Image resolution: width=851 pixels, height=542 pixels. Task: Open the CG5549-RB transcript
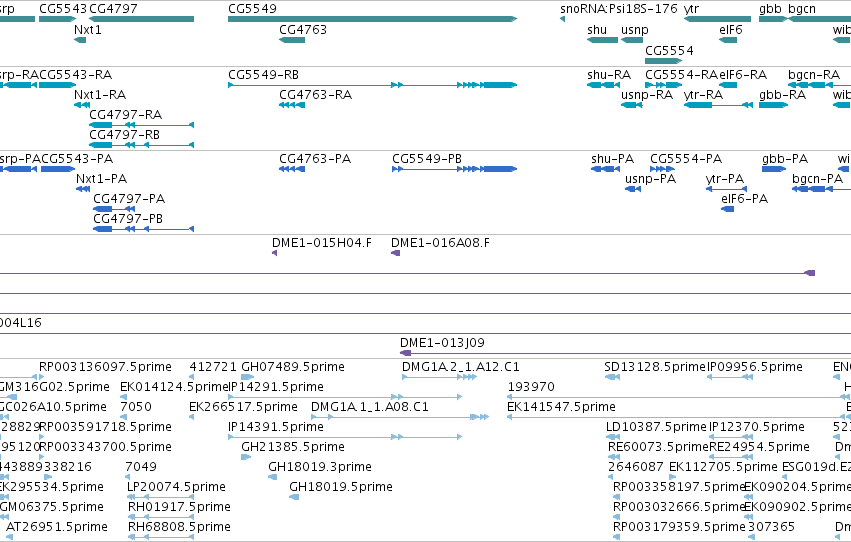pyautogui.click(x=372, y=85)
